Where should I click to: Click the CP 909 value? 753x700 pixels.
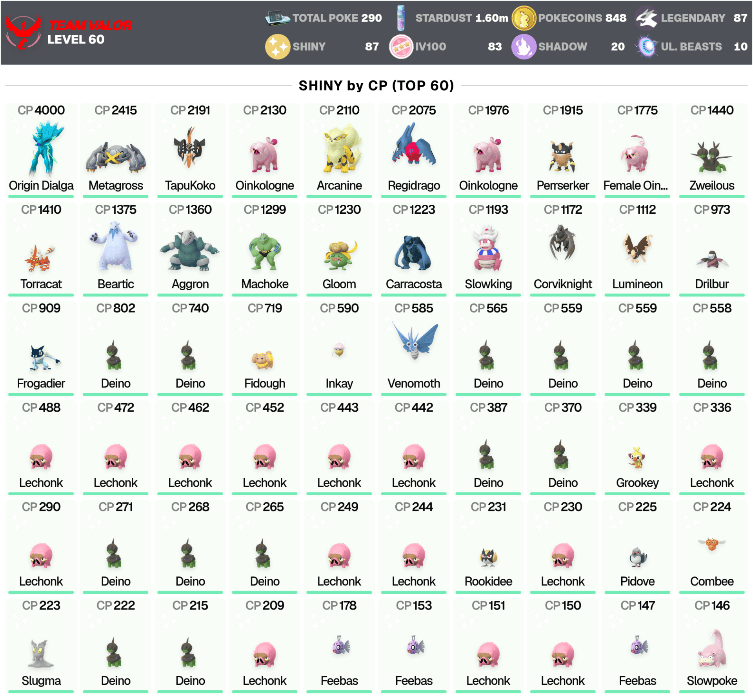click(41, 308)
